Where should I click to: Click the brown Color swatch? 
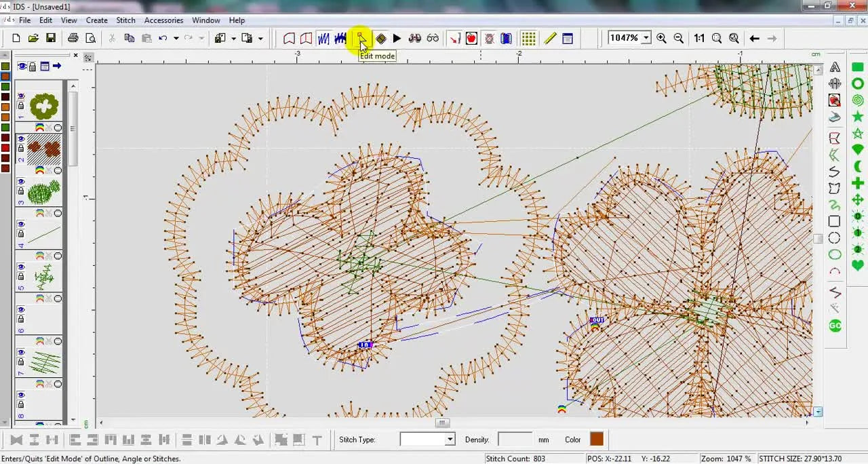pos(596,440)
